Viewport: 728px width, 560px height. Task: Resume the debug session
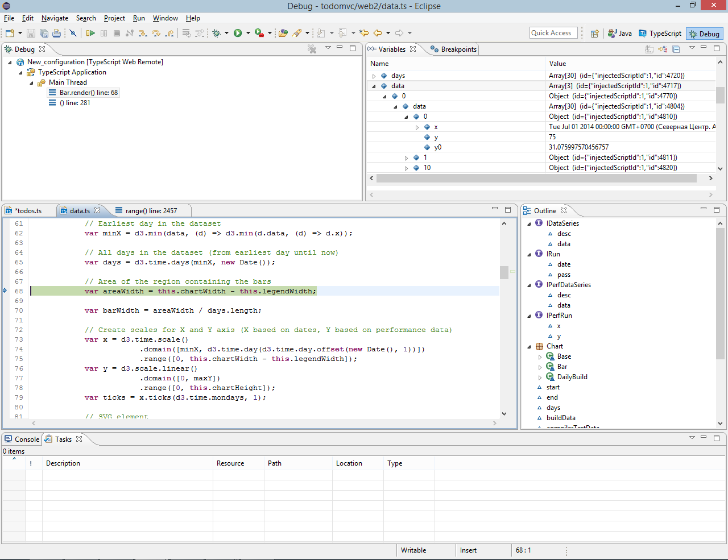point(90,33)
